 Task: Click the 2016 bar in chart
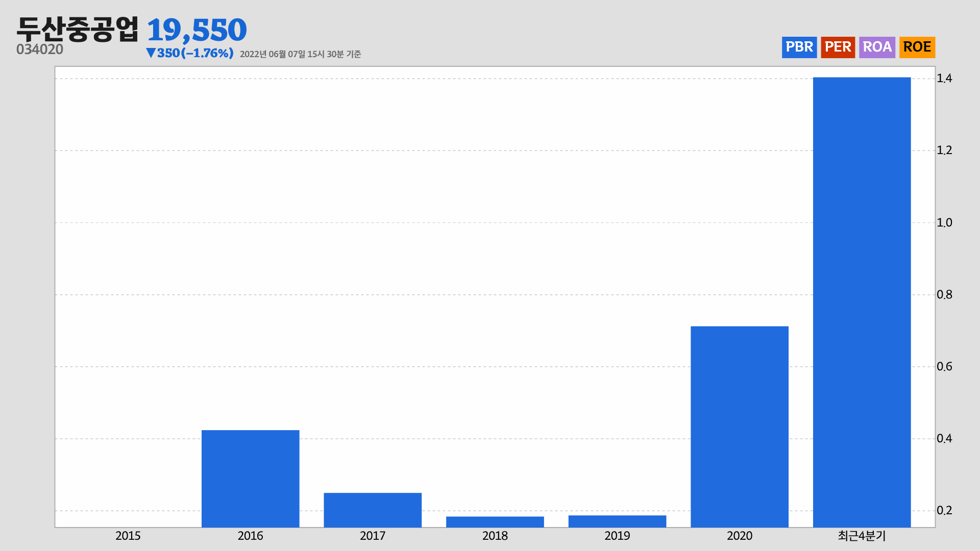point(250,479)
